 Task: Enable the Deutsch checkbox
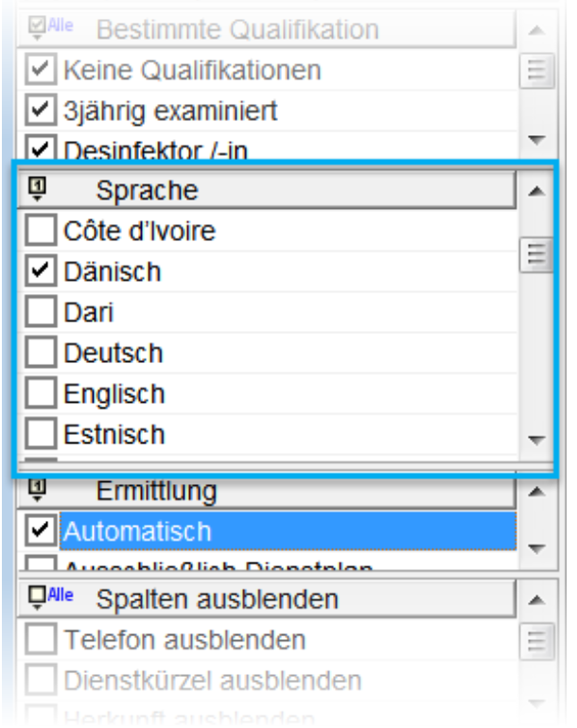[x=41, y=354]
